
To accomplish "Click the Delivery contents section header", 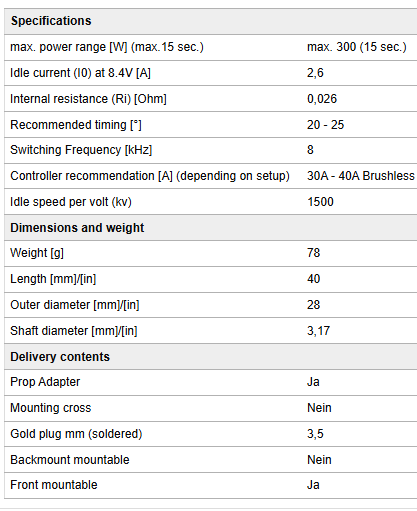I will 60,357.
